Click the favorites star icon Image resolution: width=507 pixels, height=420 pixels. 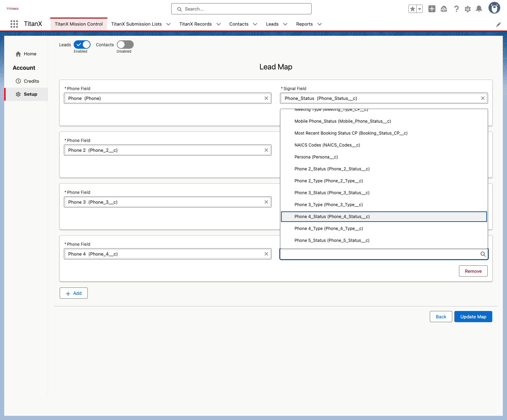(413, 9)
